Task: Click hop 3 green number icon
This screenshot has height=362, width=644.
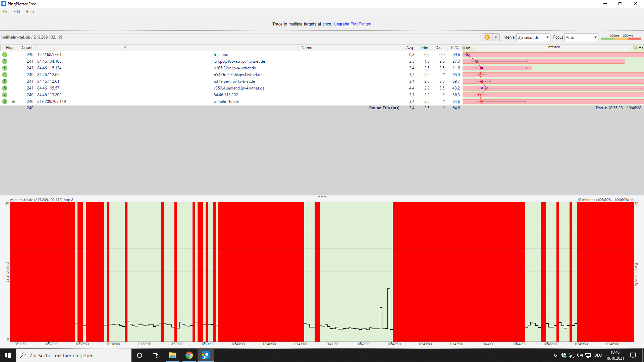Action: tap(5, 68)
